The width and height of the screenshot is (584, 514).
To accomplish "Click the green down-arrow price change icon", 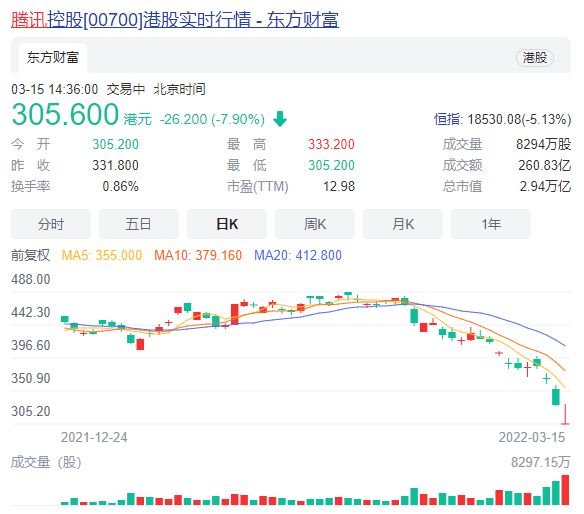I will click(280, 119).
